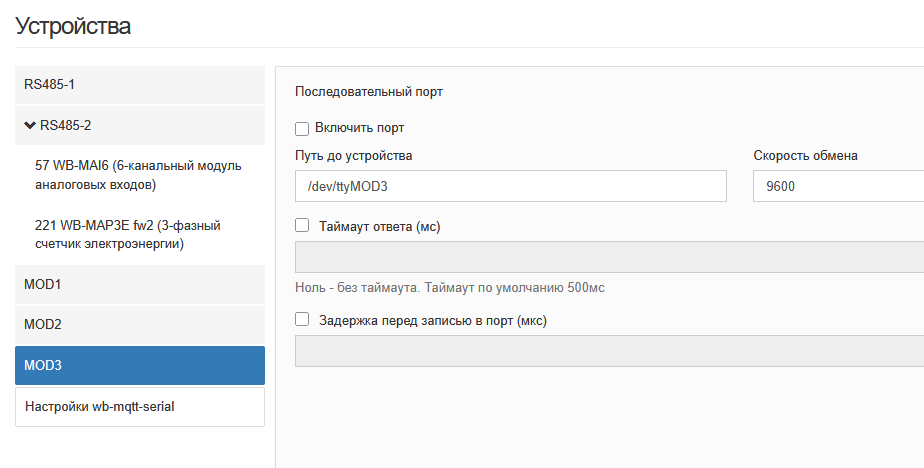Select device 57 WB-MAI6 in the tree
Viewport: 924px width, 468px height.
point(140,175)
